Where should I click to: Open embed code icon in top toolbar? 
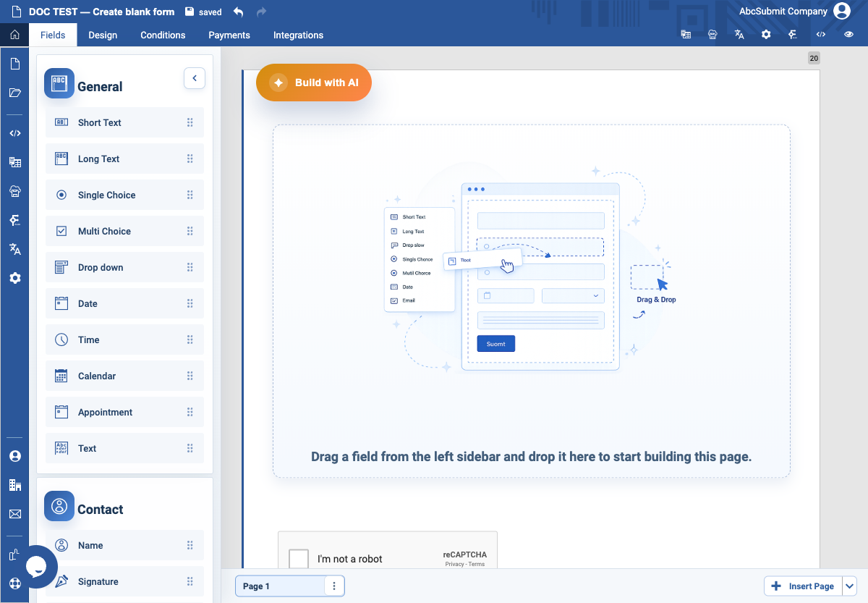tap(821, 35)
